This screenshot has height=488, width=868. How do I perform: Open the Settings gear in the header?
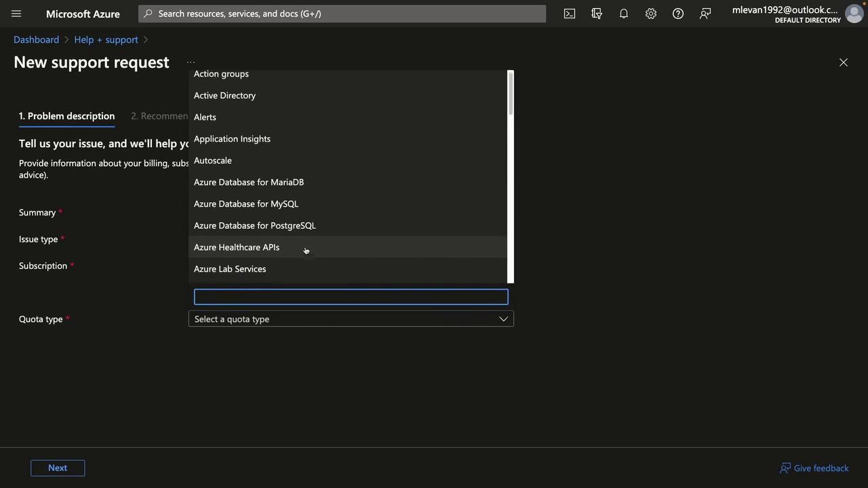(x=651, y=14)
